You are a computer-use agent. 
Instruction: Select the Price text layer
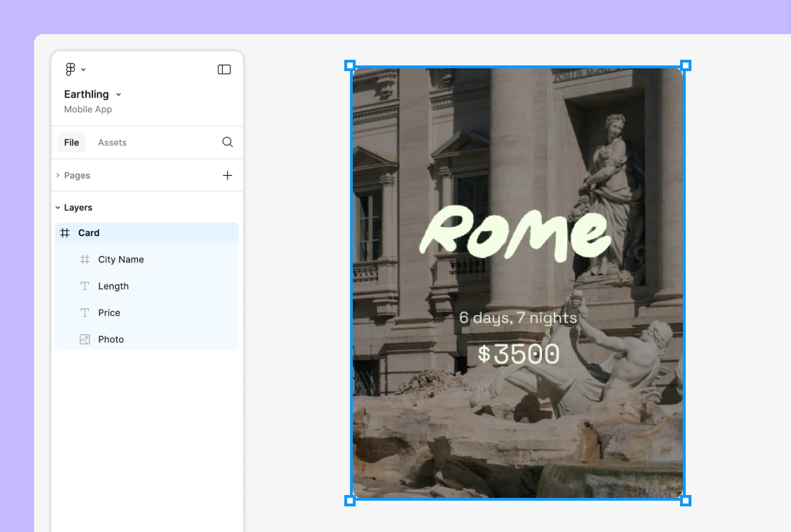coord(147,313)
